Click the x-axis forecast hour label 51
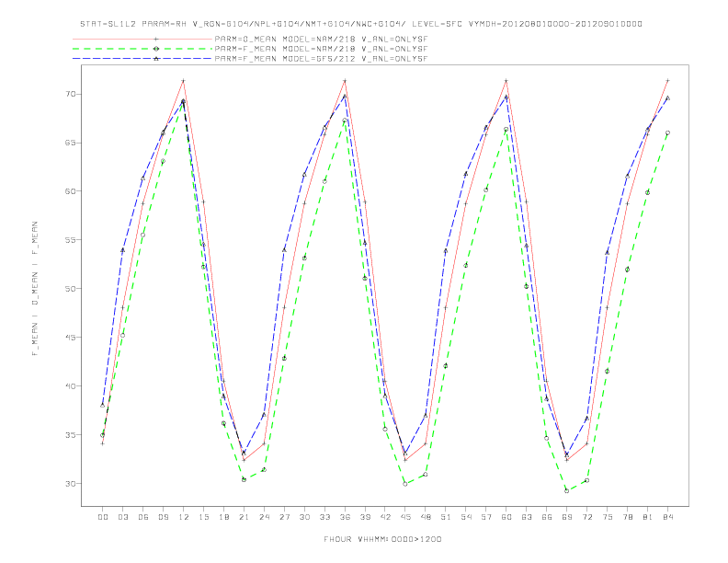The height and width of the screenshot is (563, 728). (446, 517)
